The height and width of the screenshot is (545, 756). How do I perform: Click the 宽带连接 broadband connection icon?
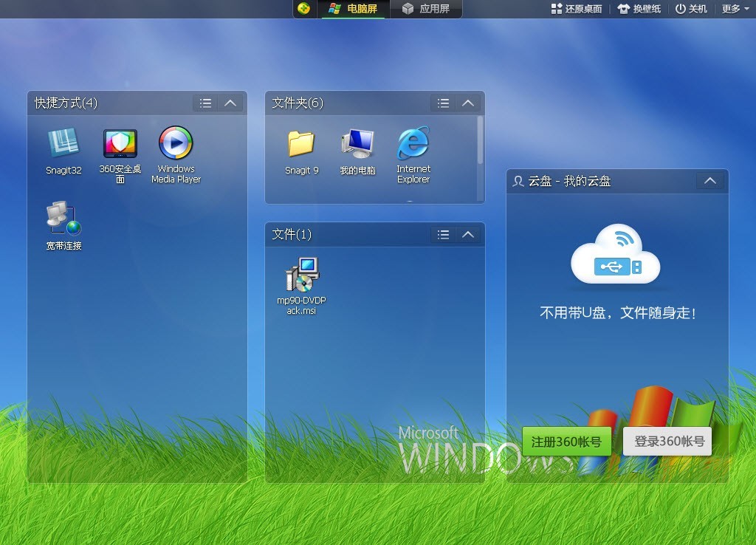pyautogui.click(x=63, y=219)
